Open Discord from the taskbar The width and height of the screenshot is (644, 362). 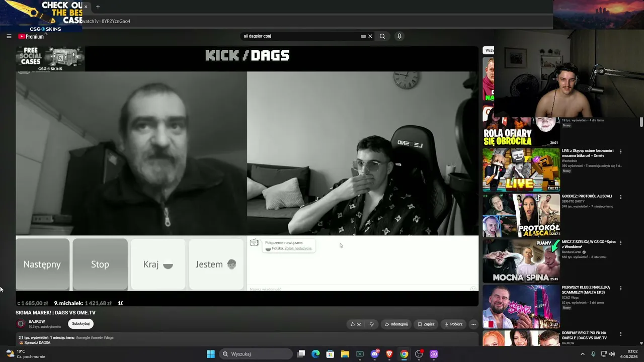pyautogui.click(x=374, y=354)
